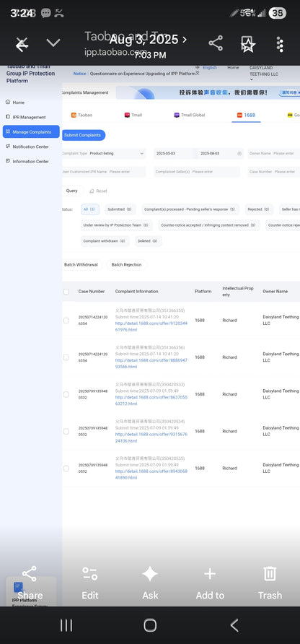Screen dimensions: 300x644
Task: Open the Home link in the top navigation
Action: click(233, 67)
